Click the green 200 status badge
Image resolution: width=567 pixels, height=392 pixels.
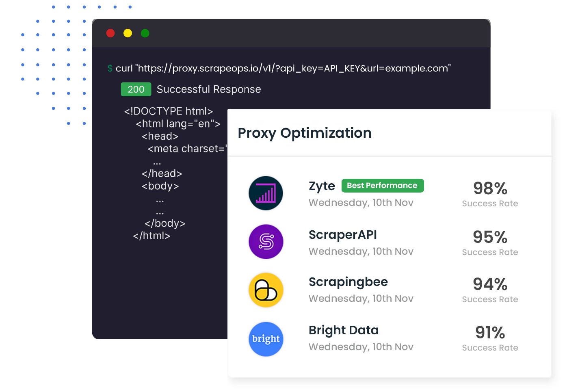pos(136,89)
